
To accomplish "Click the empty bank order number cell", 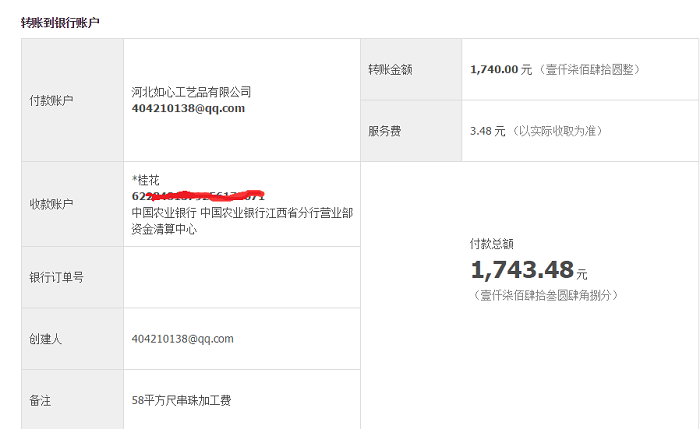I will tap(240, 277).
